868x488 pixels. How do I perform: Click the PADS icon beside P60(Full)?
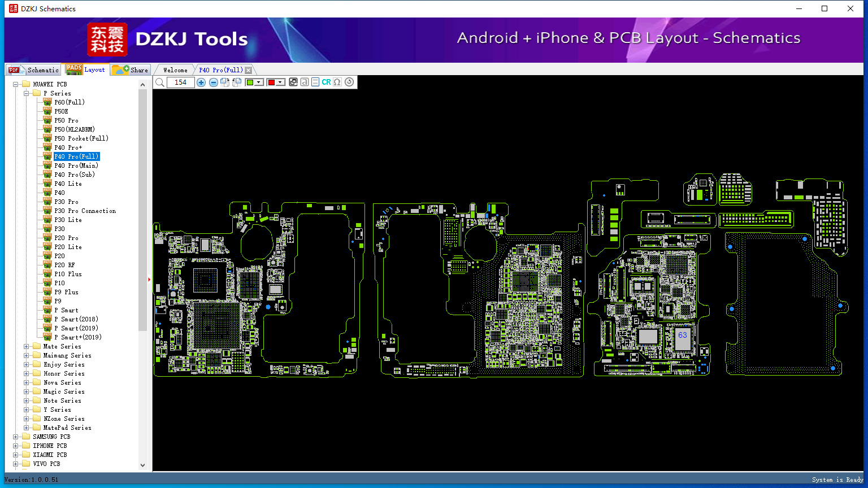(x=47, y=102)
